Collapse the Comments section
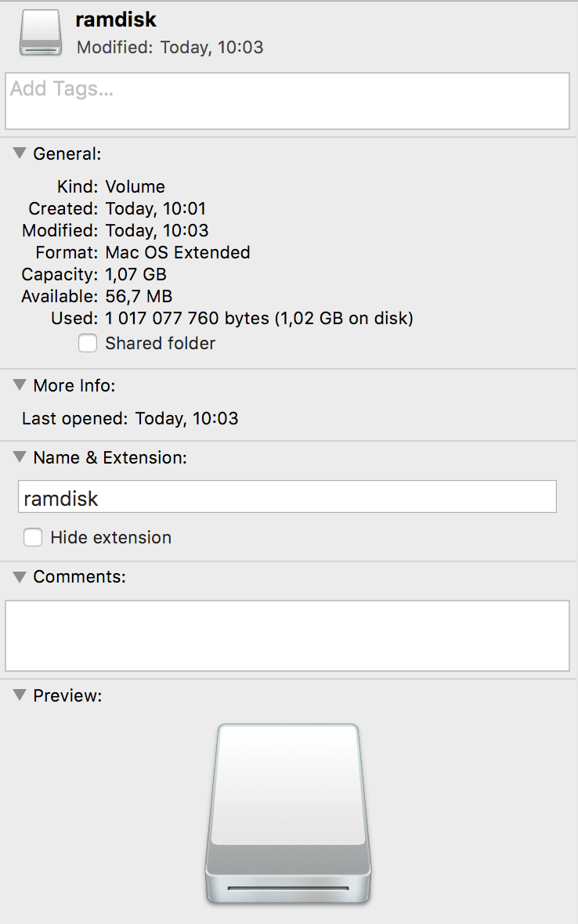This screenshot has height=924, width=578. [20, 577]
